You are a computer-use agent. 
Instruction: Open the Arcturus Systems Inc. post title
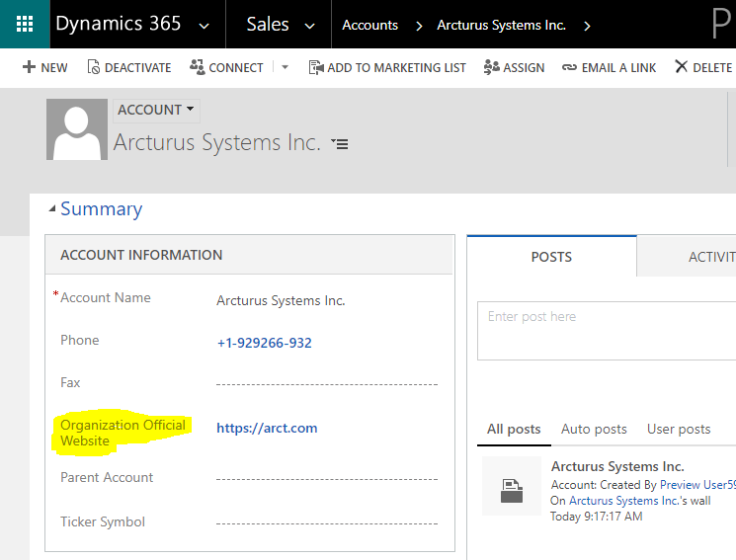click(617, 466)
